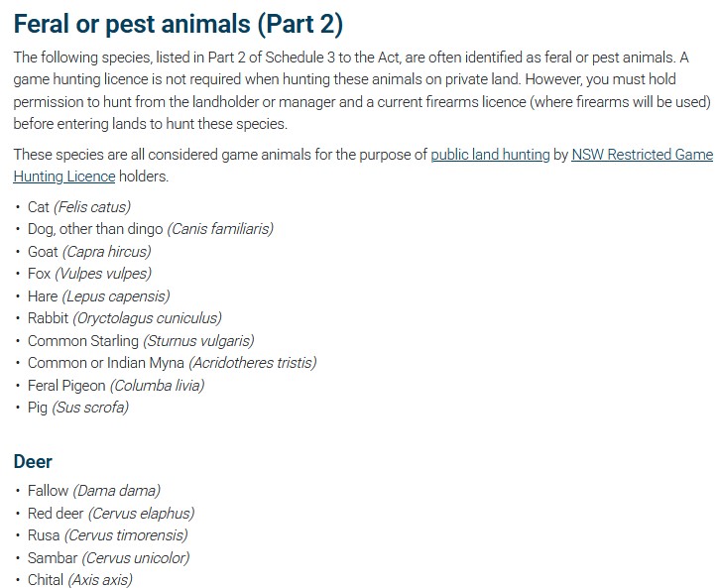The width and height of the screenshot is (719, 588).
Task: Select the Chital (Axis axis) entry
Action: (79, 580)
